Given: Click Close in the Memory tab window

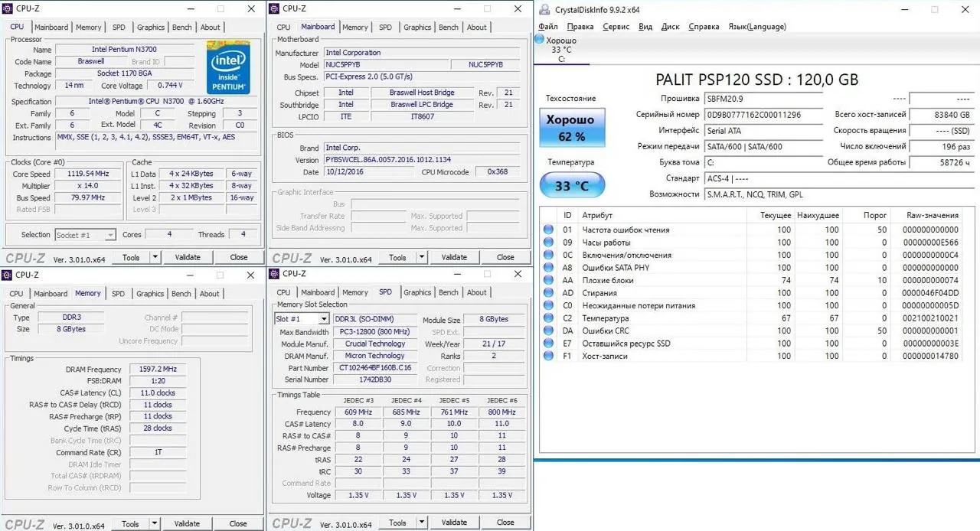Looking at the screenshot, I should coord(238,524).
